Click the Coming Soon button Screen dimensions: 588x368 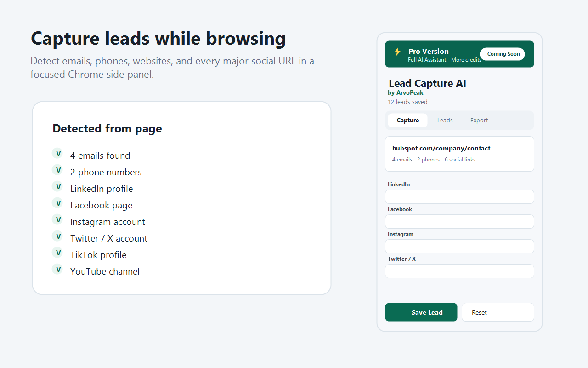[x=503, y=54]
